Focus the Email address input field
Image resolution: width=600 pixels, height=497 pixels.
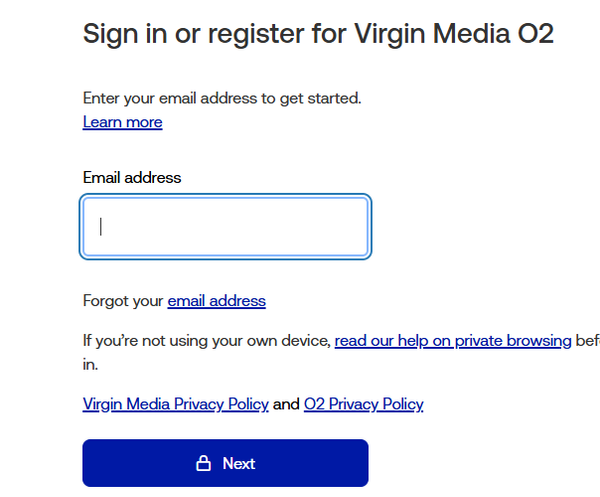(225, 226)
